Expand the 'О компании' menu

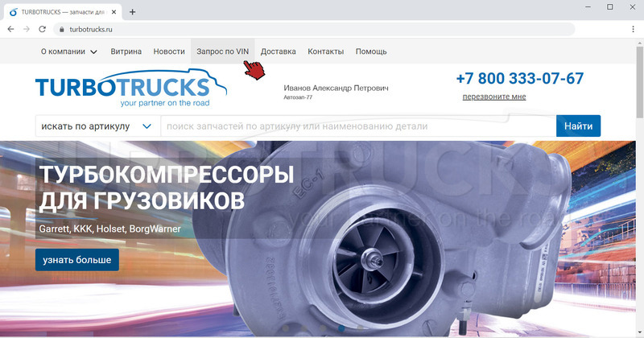pos(69,52)
